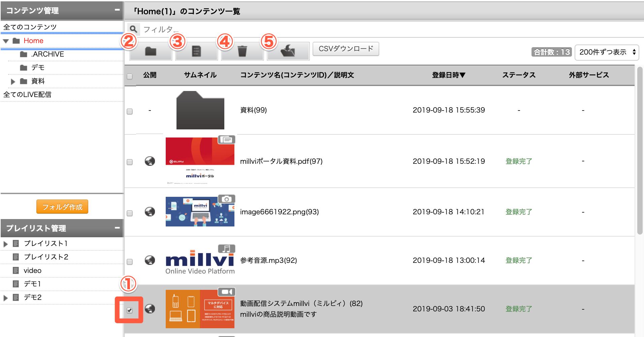Click the trash delete toolbar icon

pyautogui.click(x=242, y=51)
